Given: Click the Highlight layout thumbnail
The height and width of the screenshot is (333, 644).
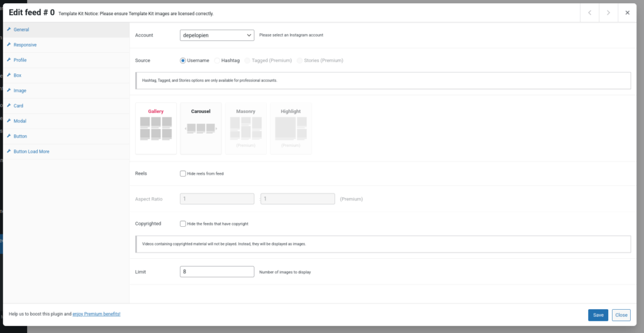Looking at the screenshot, I should coord(291,128).
